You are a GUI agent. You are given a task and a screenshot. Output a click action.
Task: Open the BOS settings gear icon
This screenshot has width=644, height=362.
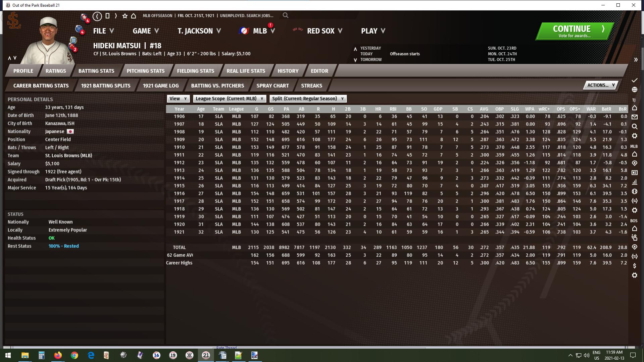click(x=634, y=275)
